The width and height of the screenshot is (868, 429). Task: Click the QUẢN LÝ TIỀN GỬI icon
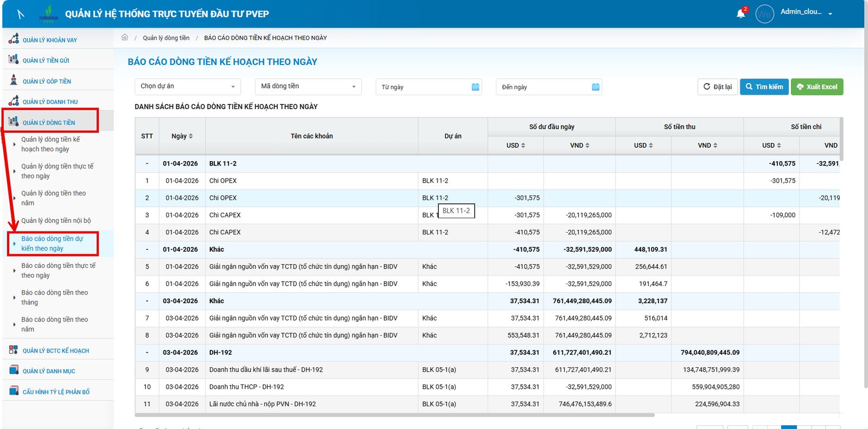click(x=14, y=59)
